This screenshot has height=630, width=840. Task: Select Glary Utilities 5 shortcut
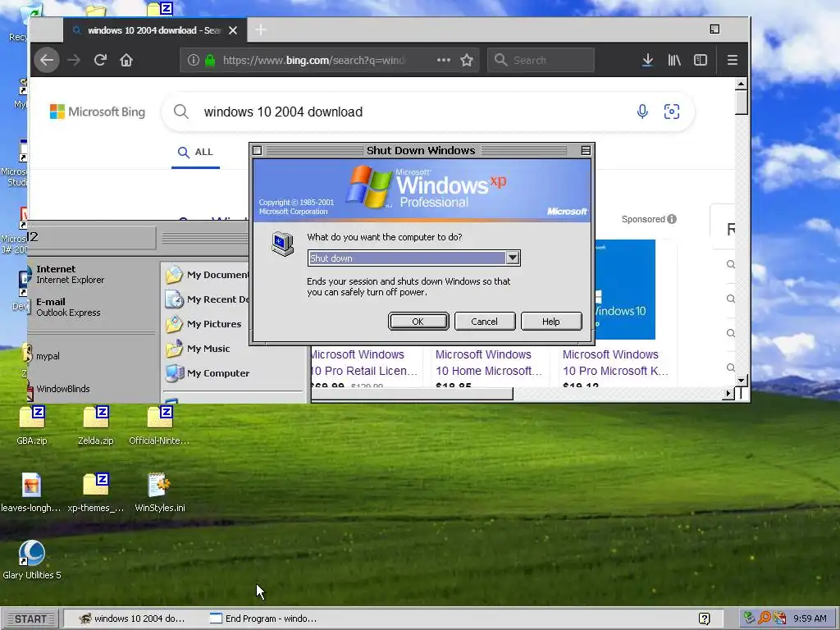click(x=32, y=560)
